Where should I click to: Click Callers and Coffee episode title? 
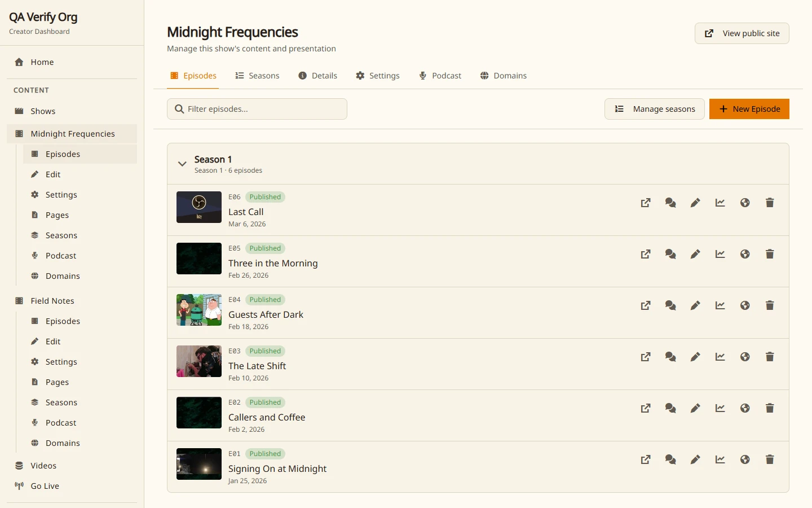click(x=267, y=417)
